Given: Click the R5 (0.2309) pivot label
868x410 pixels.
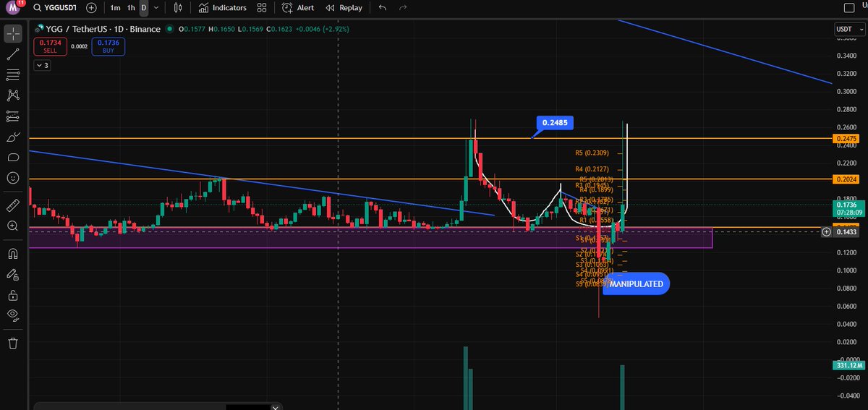Looking at the screenshot, I should pos(592,153).
